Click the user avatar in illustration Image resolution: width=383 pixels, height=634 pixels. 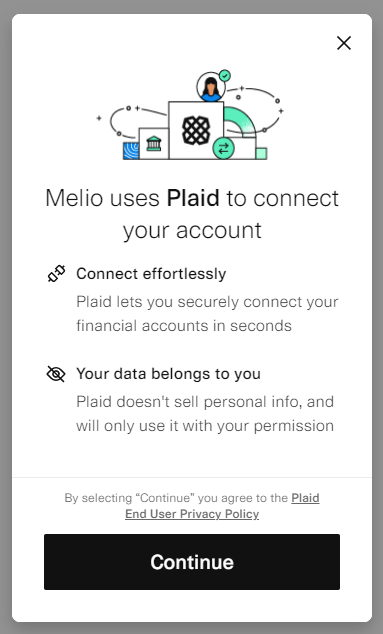(211, 87)
